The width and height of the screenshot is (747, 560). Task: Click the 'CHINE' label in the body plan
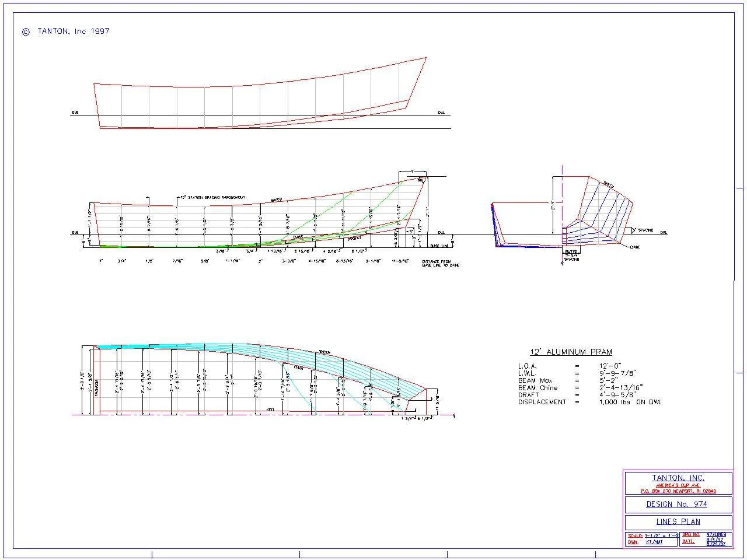pyautogui.click(x=636, y=247)
